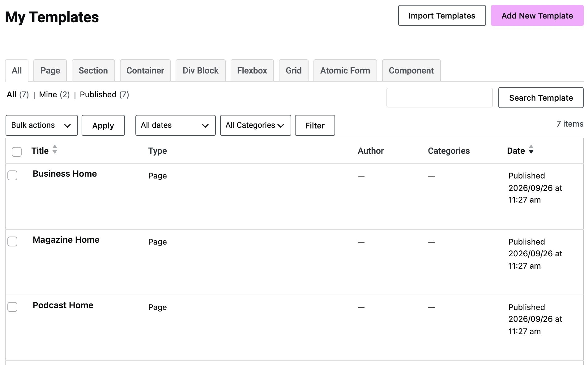Switch to the Page tab
This screenshot has width=588, height=365.
[50, 70]
